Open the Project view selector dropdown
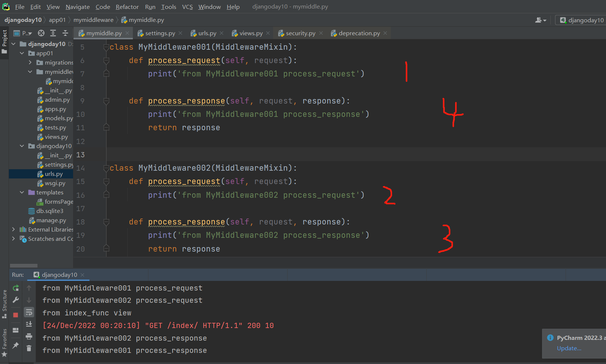606x364 pixels. coord(23,33)
